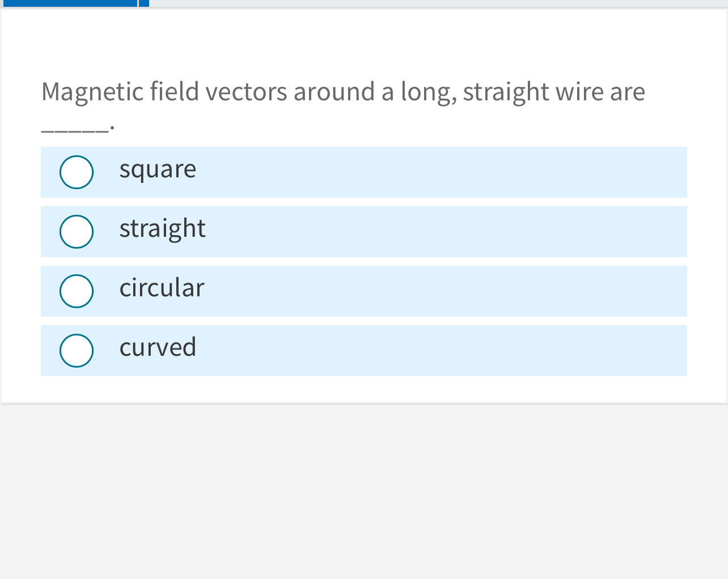Click empty right side of "curved" option row
The height and width of the screenshot is (579, 728).
(x=510, y=351)
